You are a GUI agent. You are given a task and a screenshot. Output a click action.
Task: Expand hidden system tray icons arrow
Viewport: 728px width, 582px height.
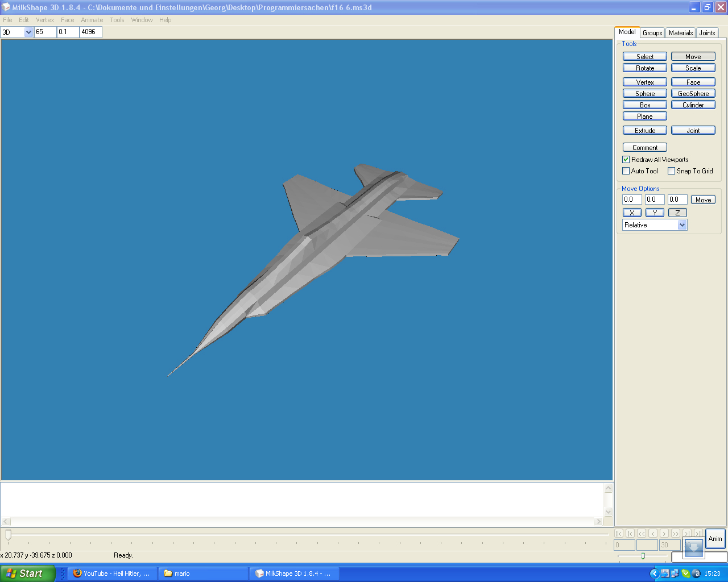point(654,573)
